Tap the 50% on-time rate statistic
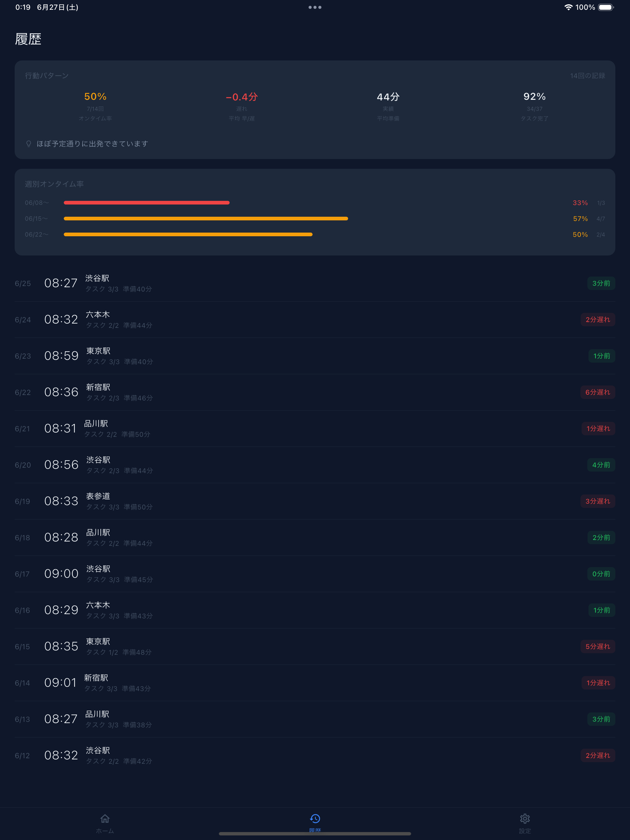 click(95, 97)
